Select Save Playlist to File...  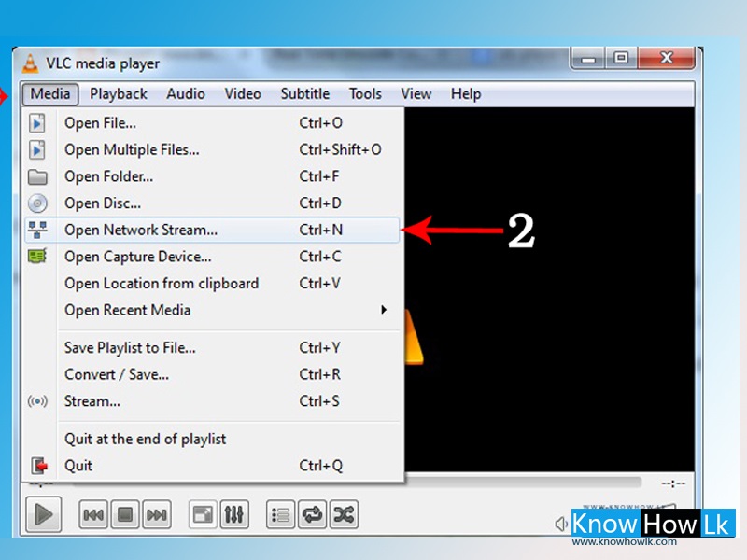[212, 347]
